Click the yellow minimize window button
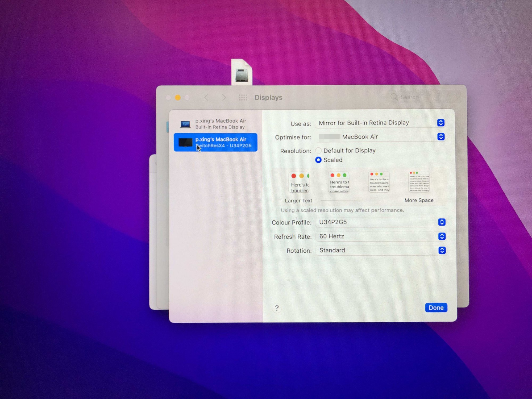Viewport: 532px width, 399px height. [x=178, y=98]
